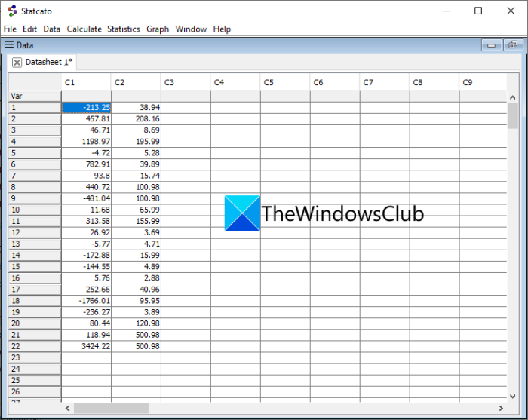Select column header C5
The width and height of the screenshot is (528, 420).
point(285,82)
